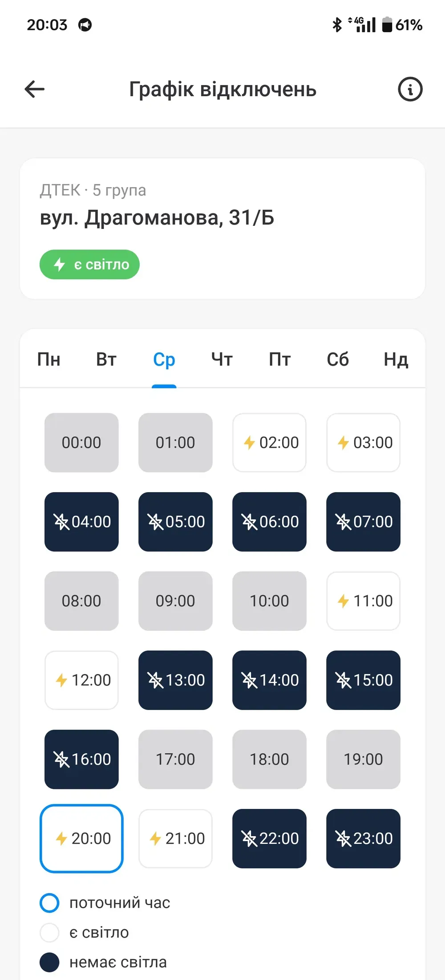Tap the battery 61% indicator
Screen dimensions: 445x980
pos(402,24)
